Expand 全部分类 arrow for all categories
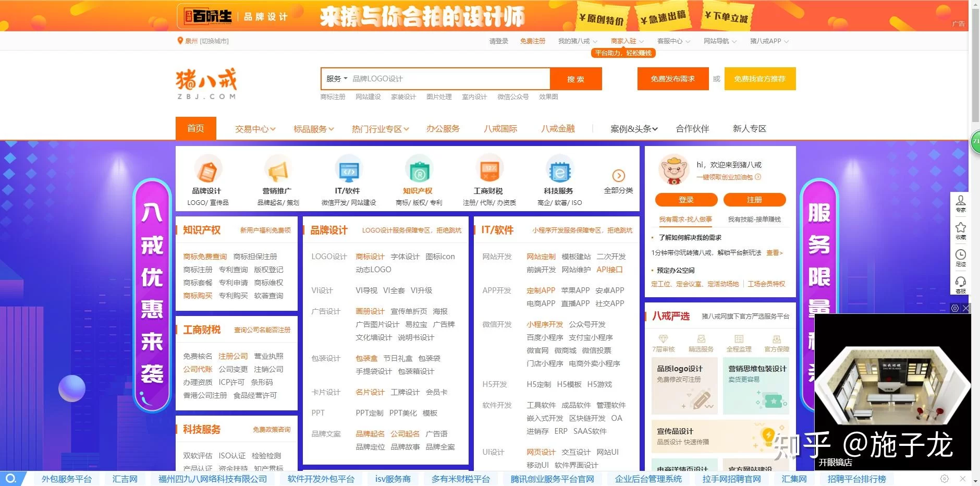Screen dimensions: 980x486 tap(618, 176)
